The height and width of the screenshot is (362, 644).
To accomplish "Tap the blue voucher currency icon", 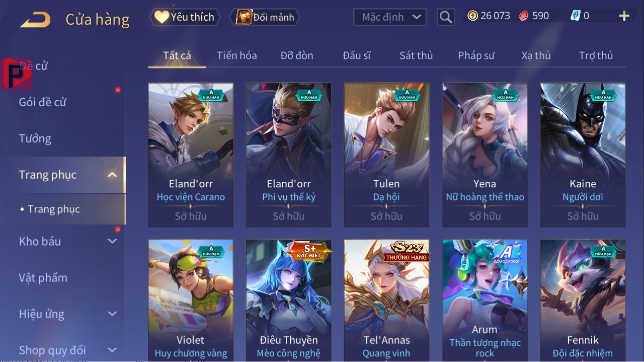I will 576,16.
